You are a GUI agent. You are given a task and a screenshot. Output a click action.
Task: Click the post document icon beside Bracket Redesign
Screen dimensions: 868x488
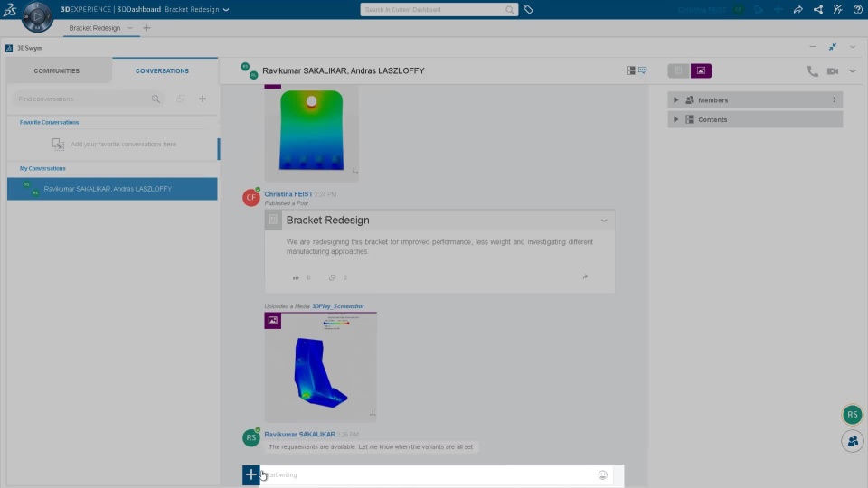[273, 220]
